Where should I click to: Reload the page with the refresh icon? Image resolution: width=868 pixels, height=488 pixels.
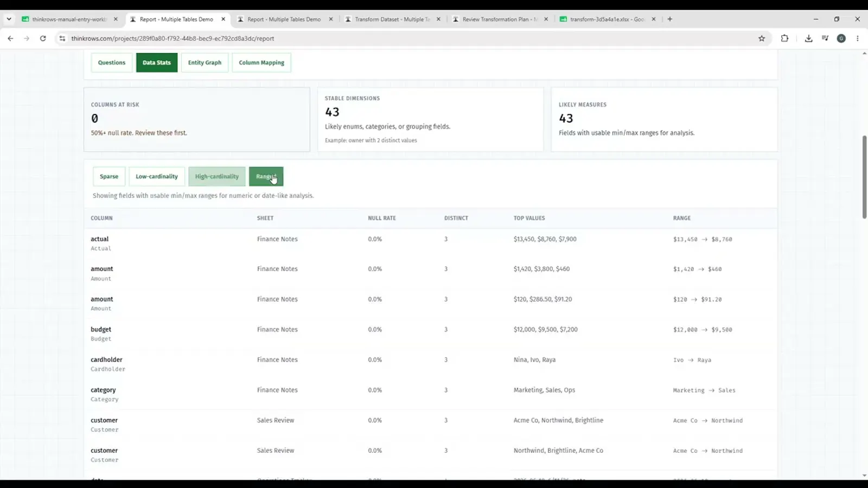coord(43,38)
